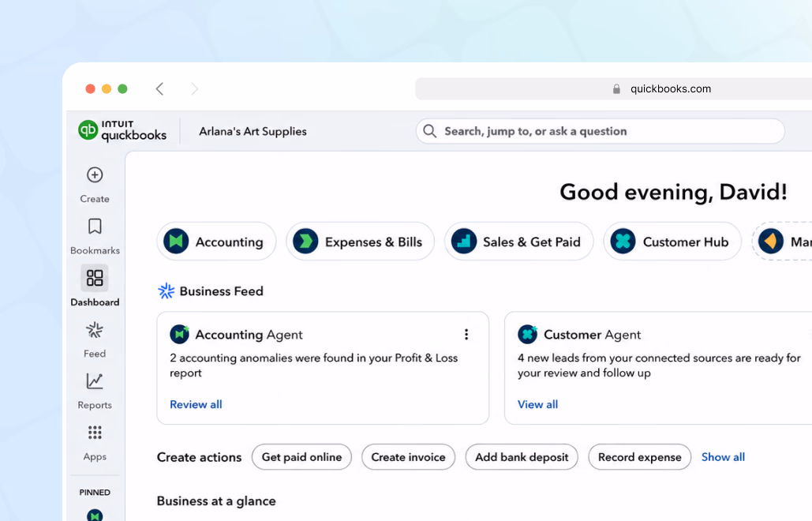Viewport: 812px width, 521px height.
Task: Click the Business Feed sparkle icon
Action: coord(167,291)
